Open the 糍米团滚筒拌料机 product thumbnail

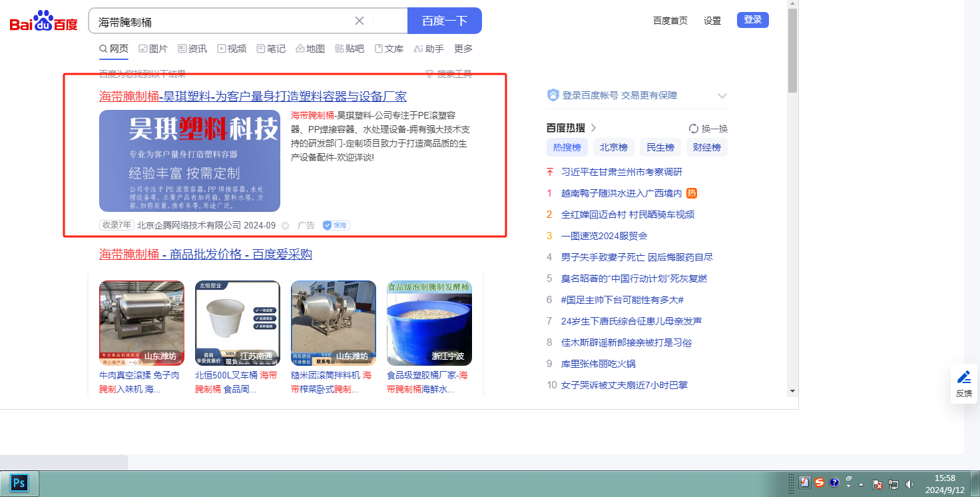(x=334, y=323)
